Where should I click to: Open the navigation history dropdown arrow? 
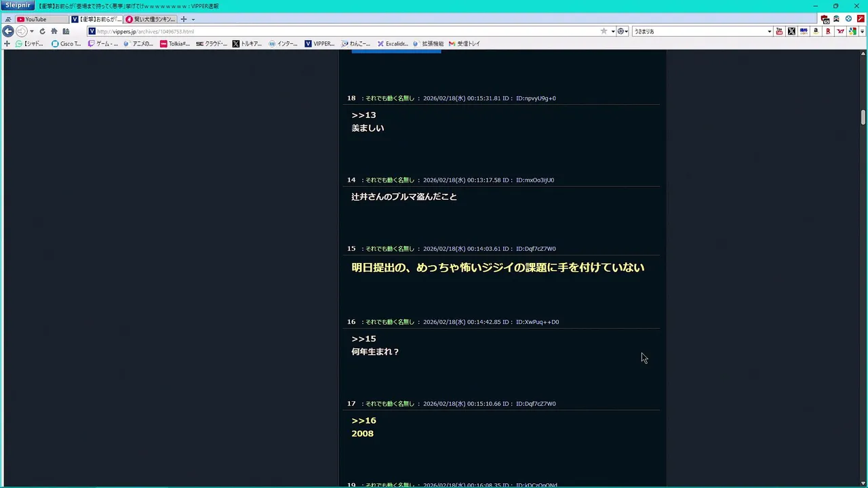pyautogui.click(x=31, y=31)
